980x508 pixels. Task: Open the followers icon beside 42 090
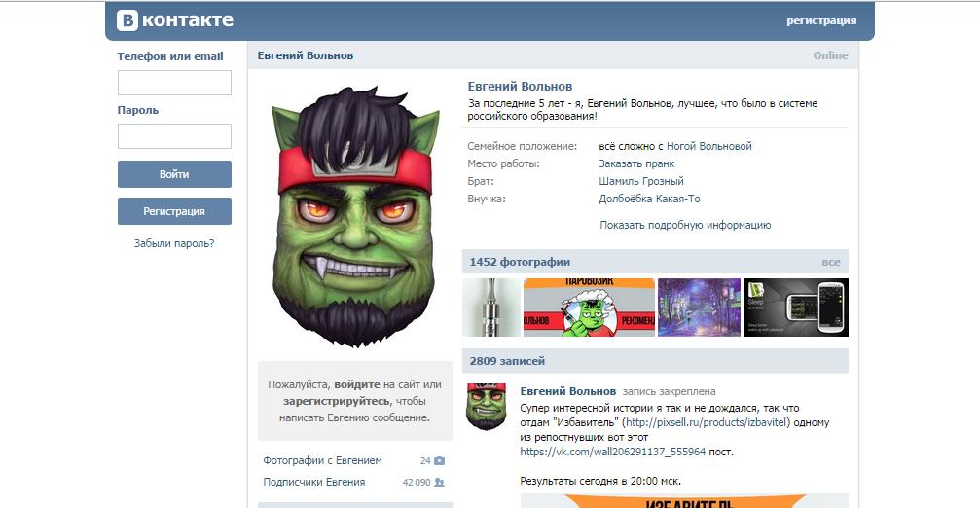coord(439,483)
